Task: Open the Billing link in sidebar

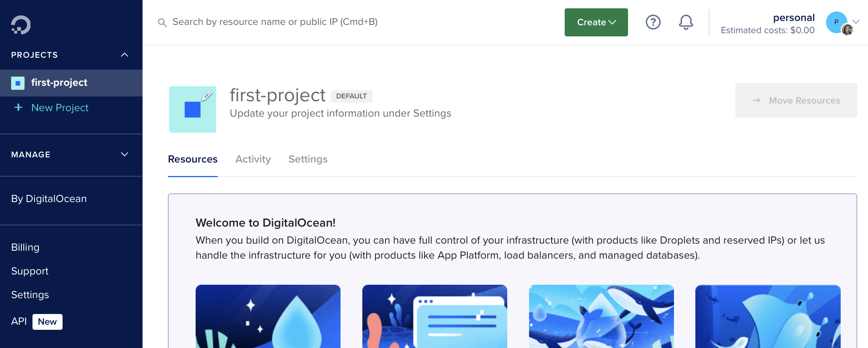Action: (x=25, y=247)
